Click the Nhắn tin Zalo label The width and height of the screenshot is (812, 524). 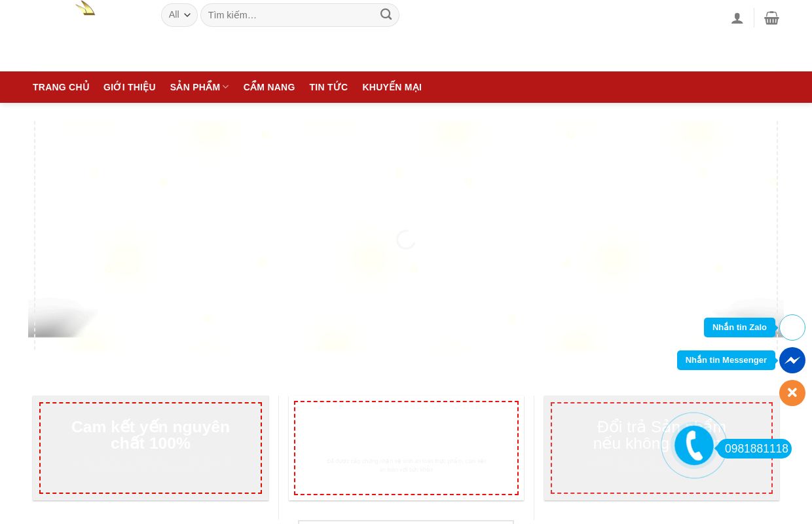pos(739,327)
